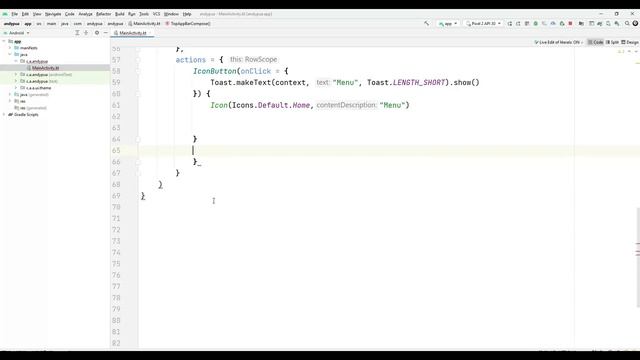Click the Android Studio logo icon
Image resolution: width=640 pixels, height=360 pixels.
(x=5, y=14)
